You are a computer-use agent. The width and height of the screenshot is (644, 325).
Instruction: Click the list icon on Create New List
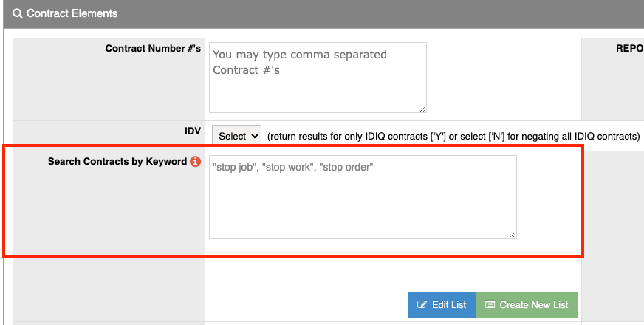[490, 305]
